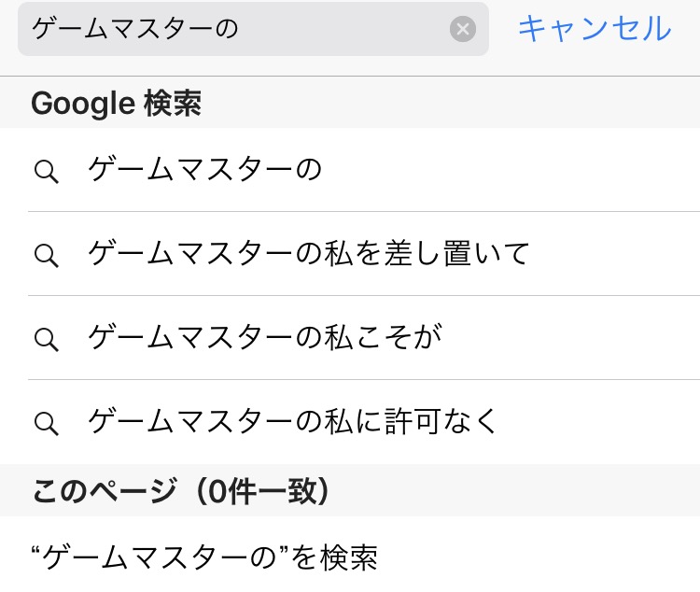
Task: Click the magnifier icon beside "私こそが" suggestion
Action: (x=46, y=338)
